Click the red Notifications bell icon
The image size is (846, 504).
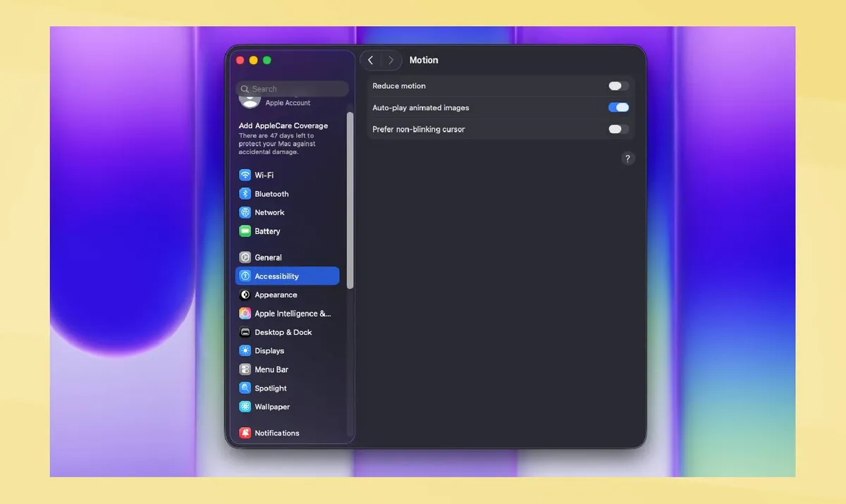click(x=245, y=433)
